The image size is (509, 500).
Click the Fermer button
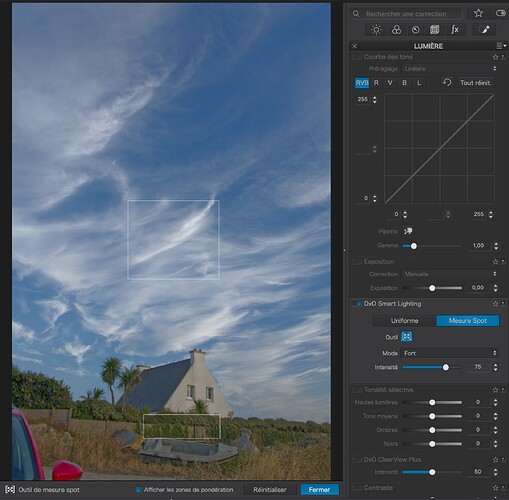tap(319, 490)
